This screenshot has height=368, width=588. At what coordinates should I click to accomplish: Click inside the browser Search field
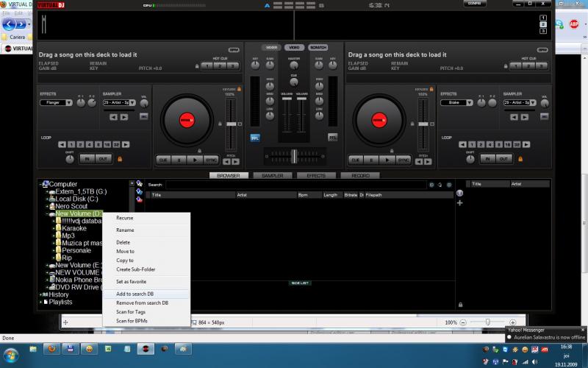(x=294, y=185)
